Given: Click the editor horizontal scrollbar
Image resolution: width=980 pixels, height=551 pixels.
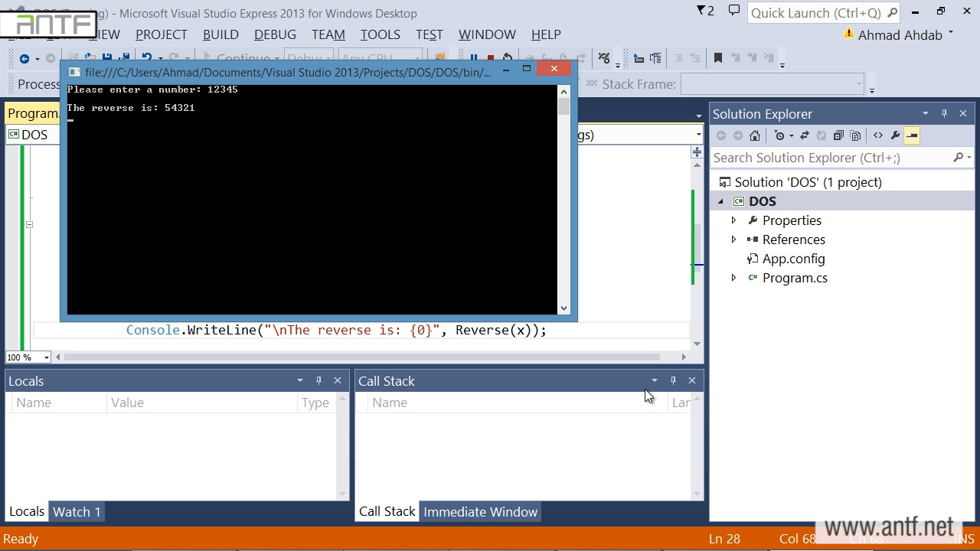Looking at the screenshot, I should (x=360, y=357).
